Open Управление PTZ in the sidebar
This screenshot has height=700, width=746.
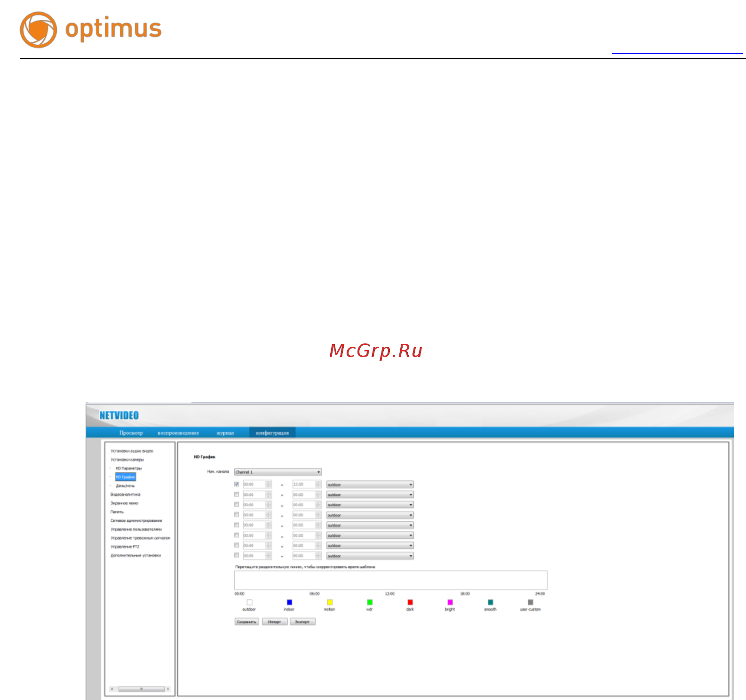(125, 547)
